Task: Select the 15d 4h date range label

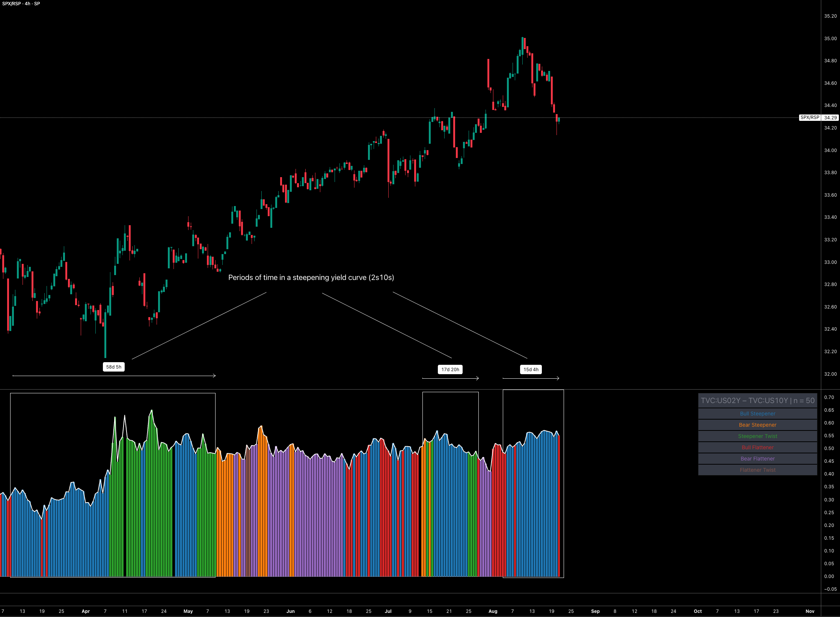Action: (x=531, y=370)
